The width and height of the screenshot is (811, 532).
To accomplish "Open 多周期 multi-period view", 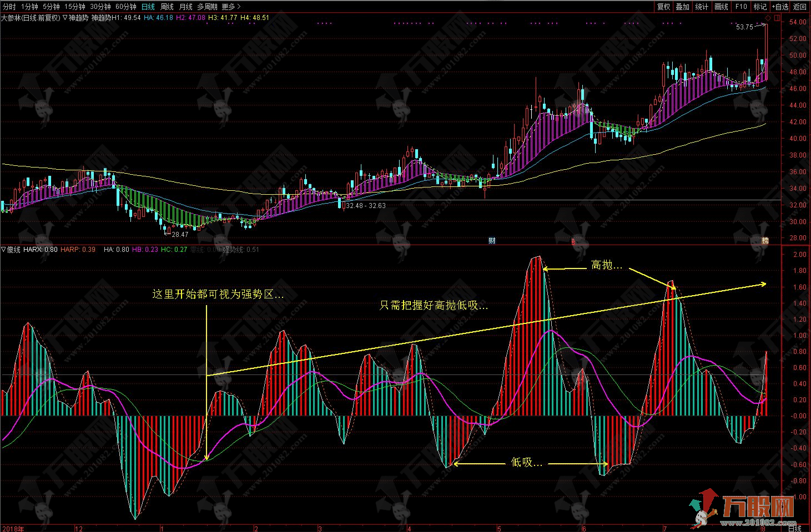I will (207, 7).
